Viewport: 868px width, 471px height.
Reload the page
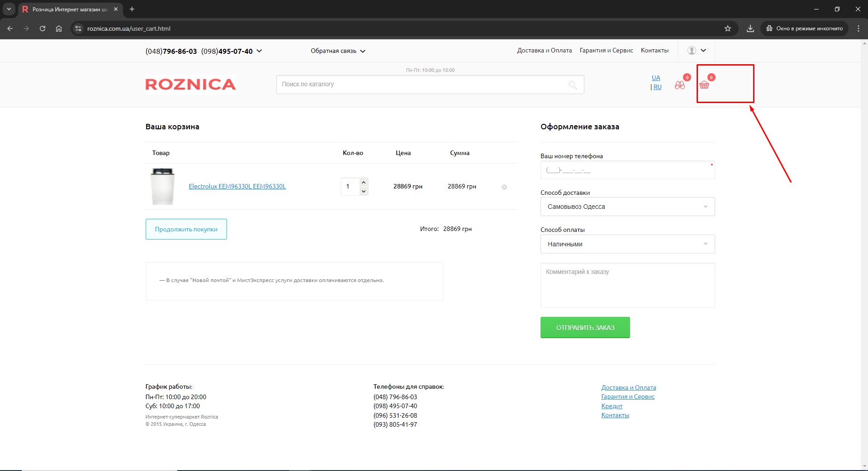click(x=43, y=28)
